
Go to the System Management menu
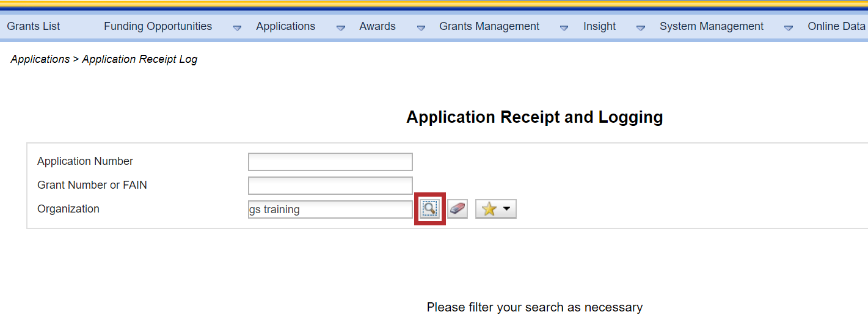click(711, 26)
